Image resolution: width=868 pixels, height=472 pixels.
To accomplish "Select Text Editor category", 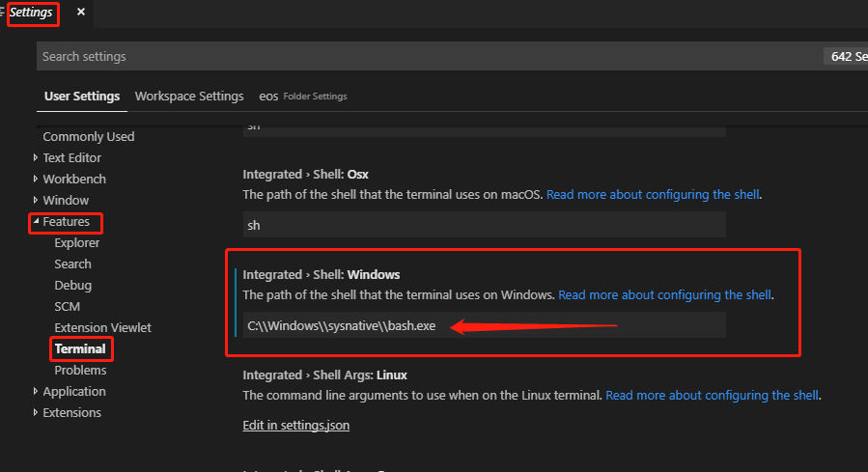I will pos(72,157).
